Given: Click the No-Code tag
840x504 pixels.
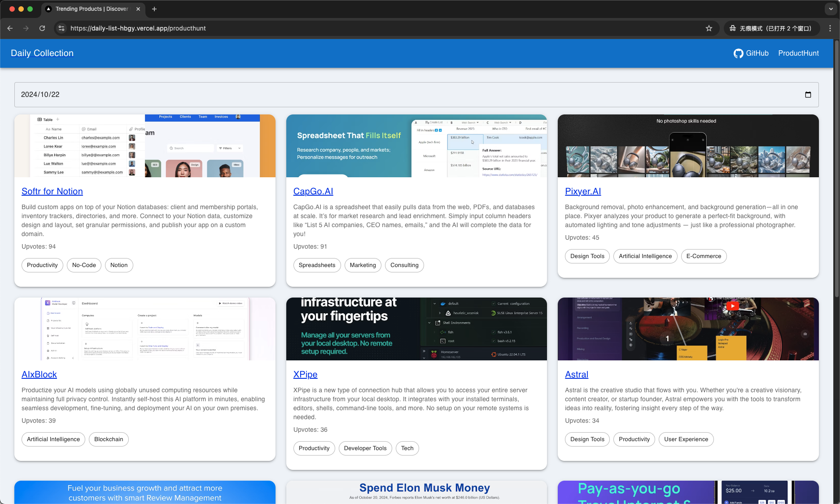Looking at the screenshot, I should pos(84,265).
